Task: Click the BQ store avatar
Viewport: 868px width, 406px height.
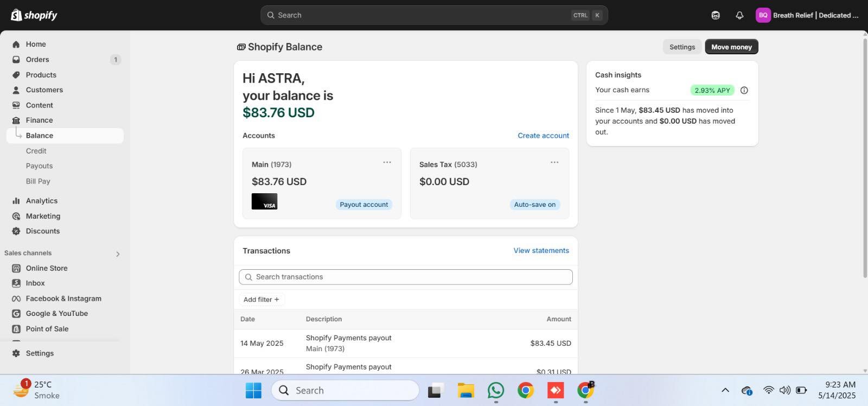Action: pos(763,15)
